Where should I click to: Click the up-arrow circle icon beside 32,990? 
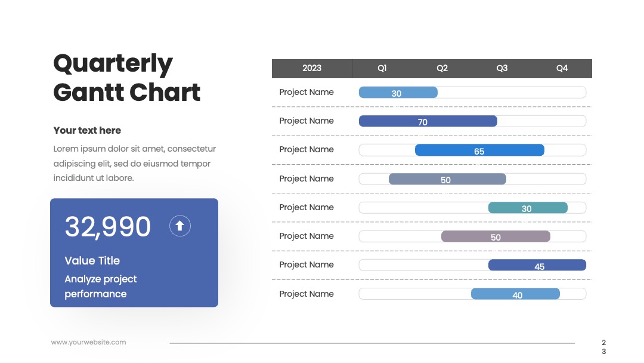click(180, 226)
